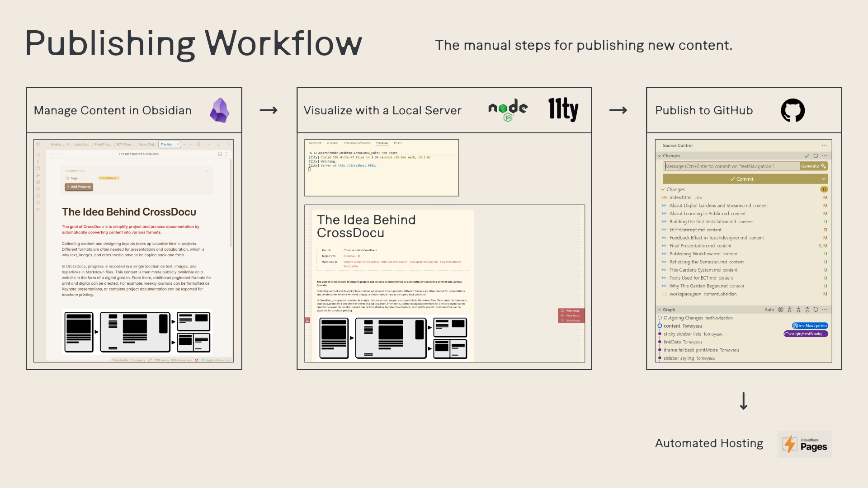Click the workspace.json braces icon in Changes

(x=665, y=294)
